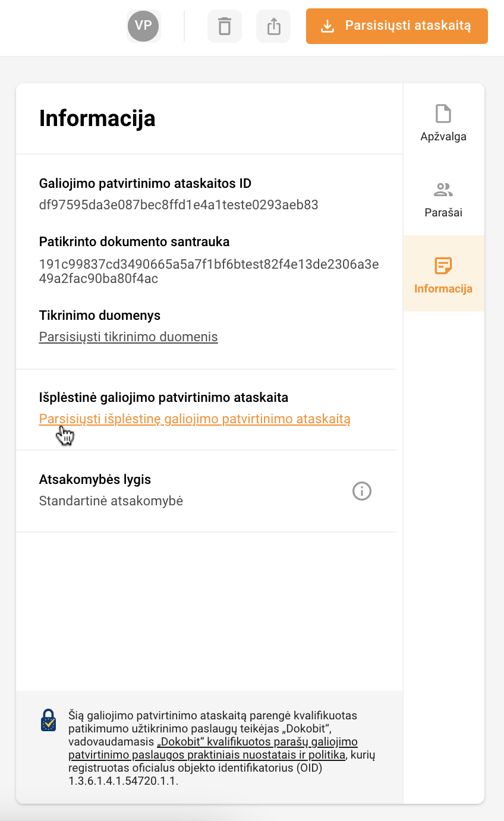504x821 pixels.
Task: Click the document digest hash text
Action: (x=209, y=271)
